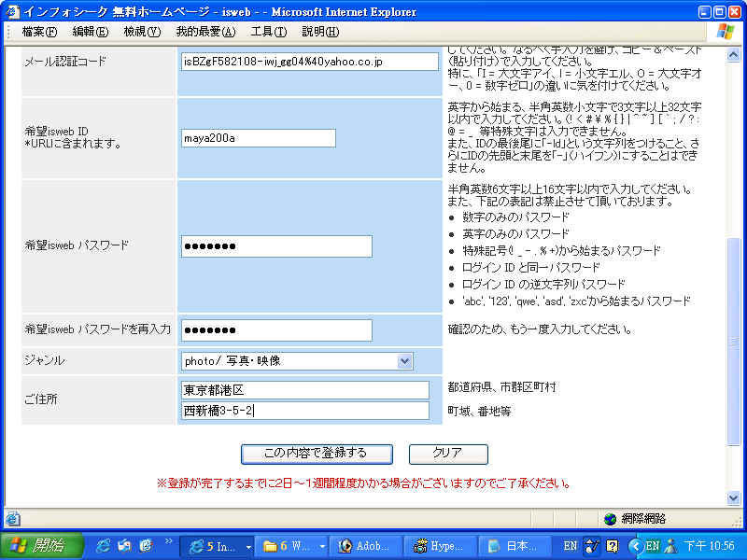Click the page scrollbar up arrow

pyautogui.click(x=733, y=54)
